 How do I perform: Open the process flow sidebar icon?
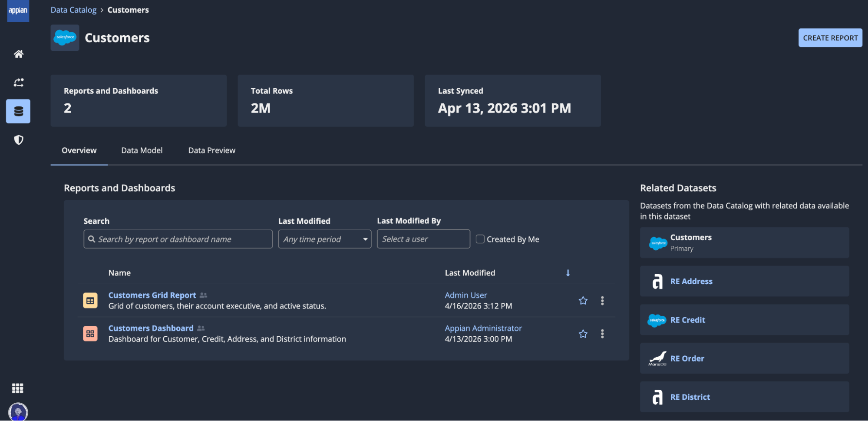point(18,83)
